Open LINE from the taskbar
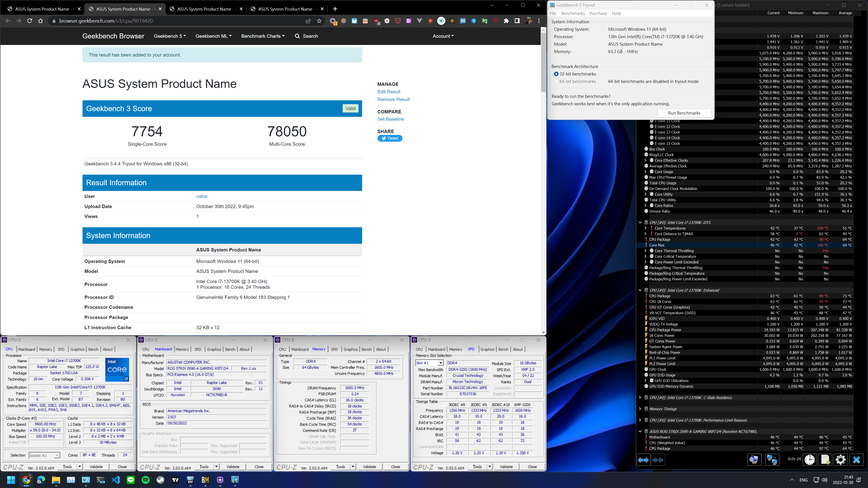 click(x=130, y=480)
